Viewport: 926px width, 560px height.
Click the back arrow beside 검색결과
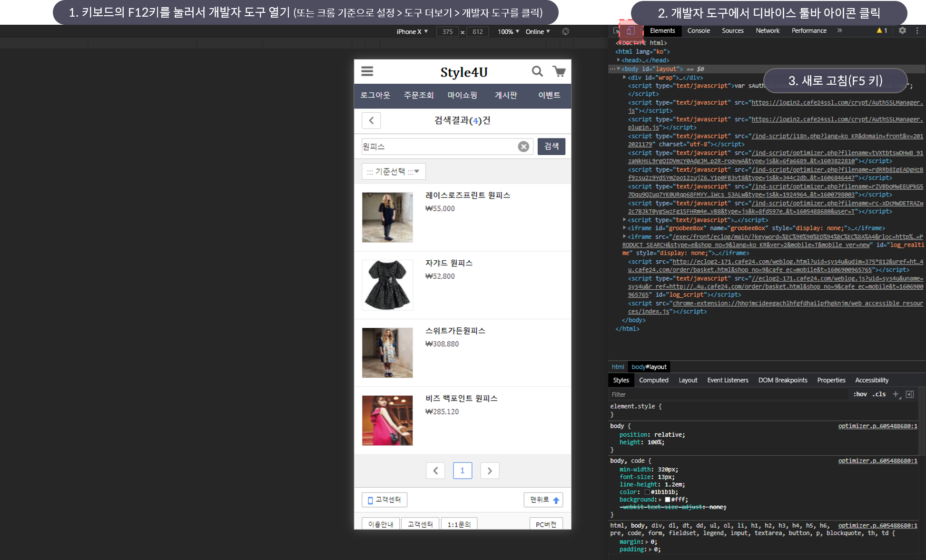[x=371, y=120]
